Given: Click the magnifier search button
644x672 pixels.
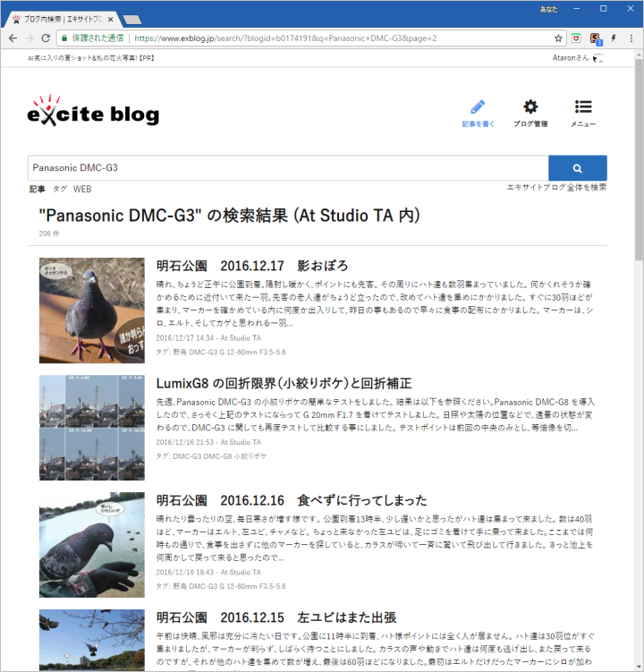Looking at the screenshot, I should click(578, 168).
